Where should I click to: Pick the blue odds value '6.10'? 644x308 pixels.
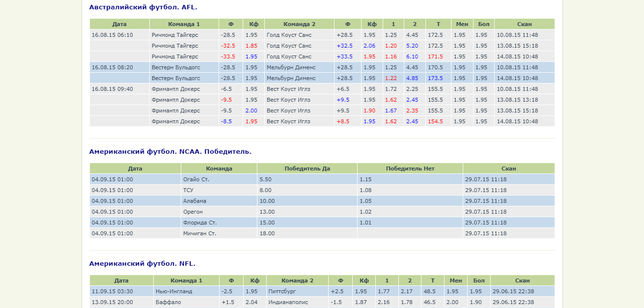point(412,56)
